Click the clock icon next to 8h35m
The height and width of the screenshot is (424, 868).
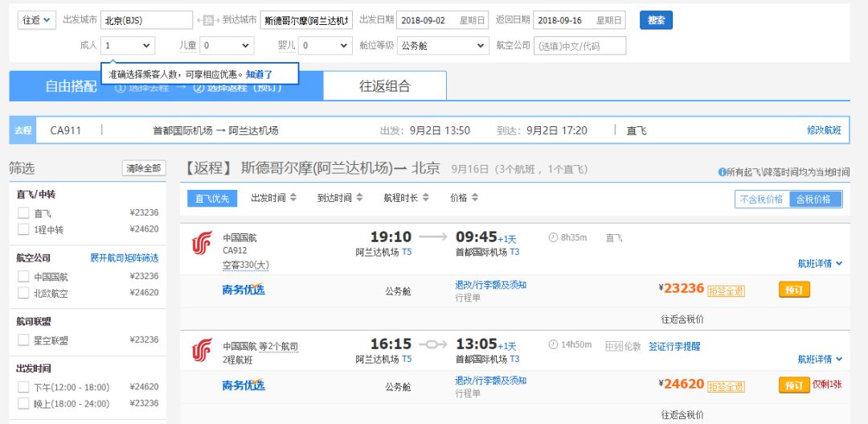tap(552, 237)
